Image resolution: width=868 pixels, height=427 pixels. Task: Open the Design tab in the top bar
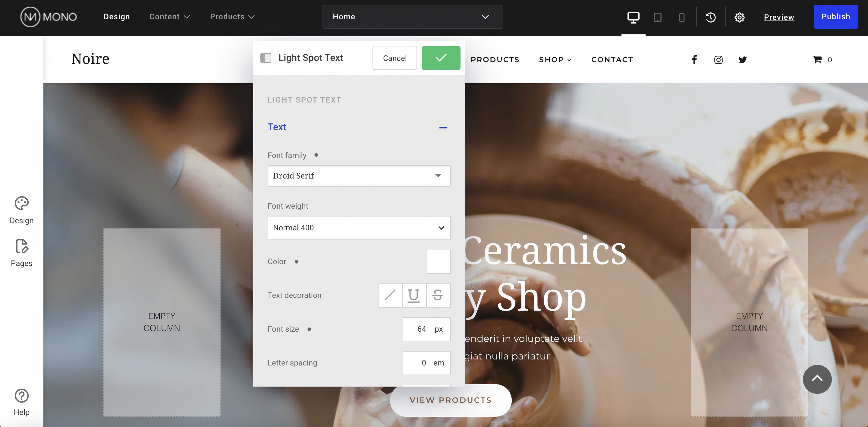click(117, 17)
